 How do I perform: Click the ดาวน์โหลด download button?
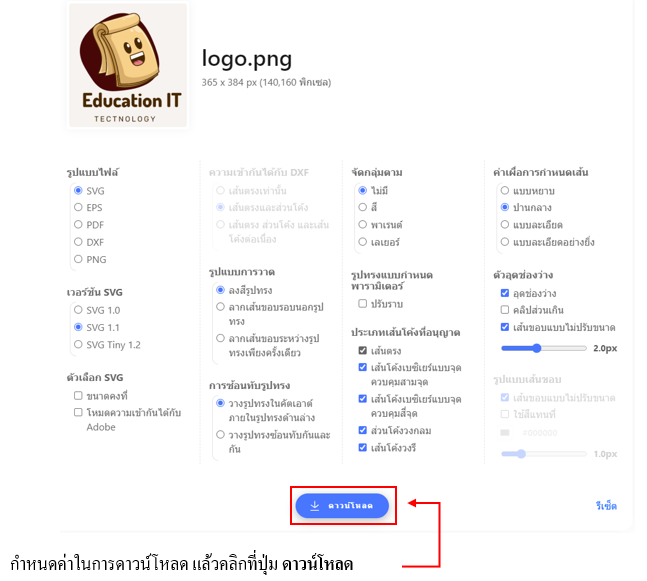(x=342, y=505)
